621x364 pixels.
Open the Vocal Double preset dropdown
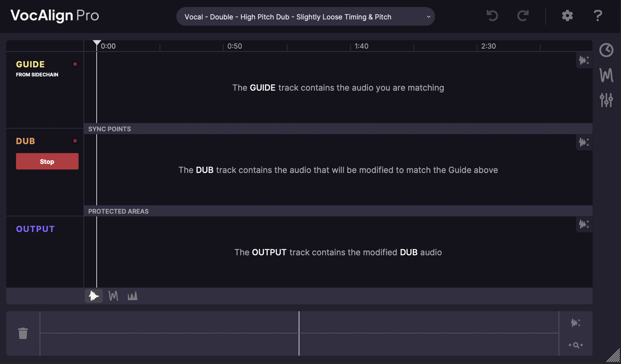pos(305,16)
